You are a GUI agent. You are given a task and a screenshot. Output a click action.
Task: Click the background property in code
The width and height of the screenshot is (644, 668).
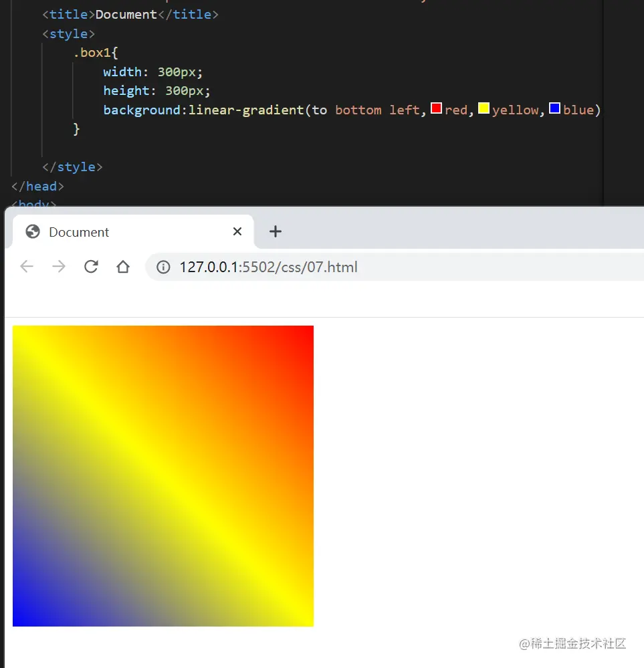[x=142, y=110]
